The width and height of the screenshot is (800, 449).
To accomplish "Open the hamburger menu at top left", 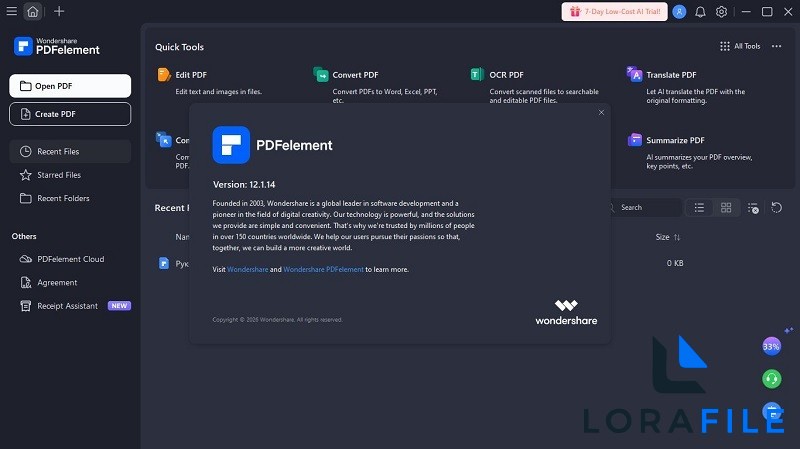I will point(11,11).
